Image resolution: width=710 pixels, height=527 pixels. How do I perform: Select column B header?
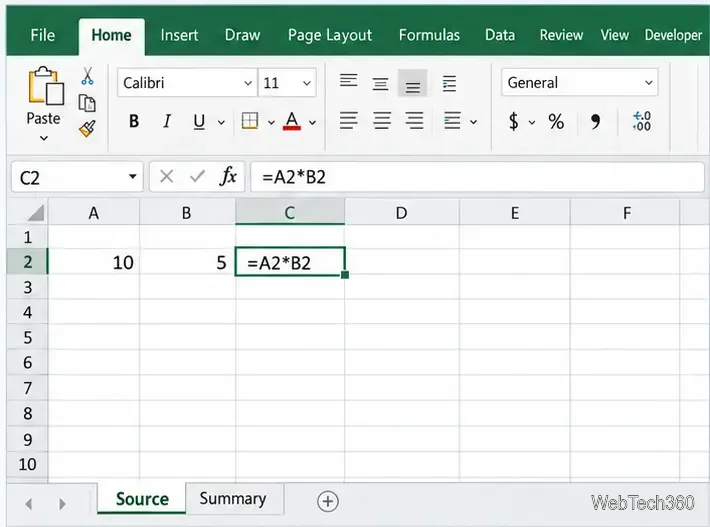187,213
